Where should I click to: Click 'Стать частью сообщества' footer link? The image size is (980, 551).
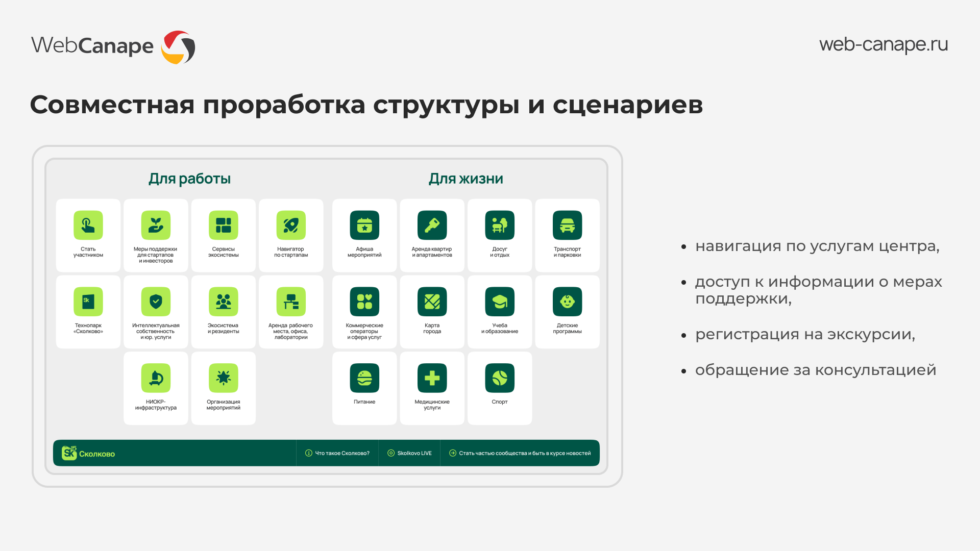[520, 453]
